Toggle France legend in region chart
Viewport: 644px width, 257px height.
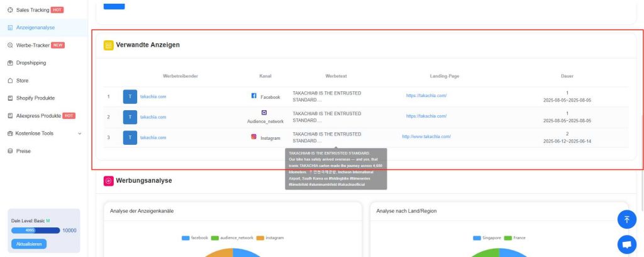coord(514,238)
